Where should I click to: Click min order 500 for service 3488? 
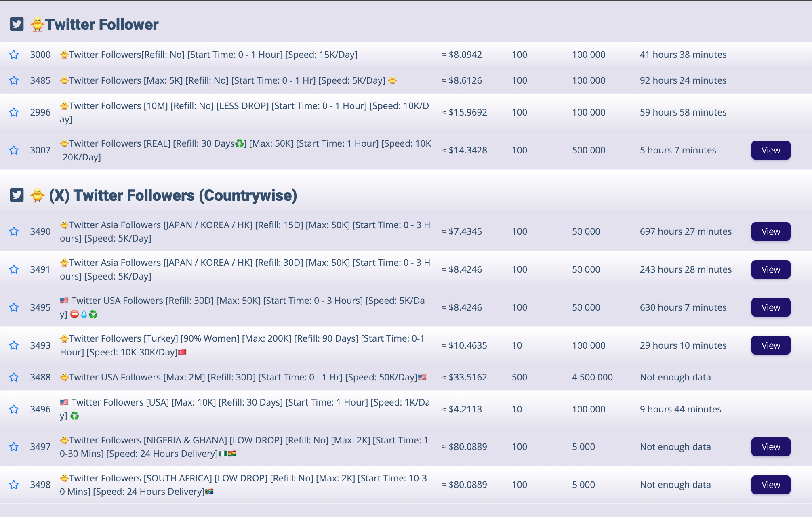coord(520,377)
